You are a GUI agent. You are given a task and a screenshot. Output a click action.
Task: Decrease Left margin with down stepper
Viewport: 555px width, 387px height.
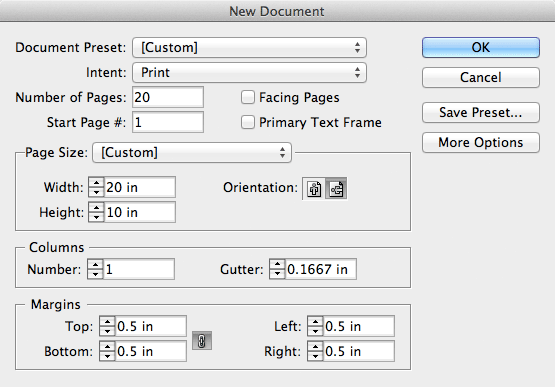point(315,331)
